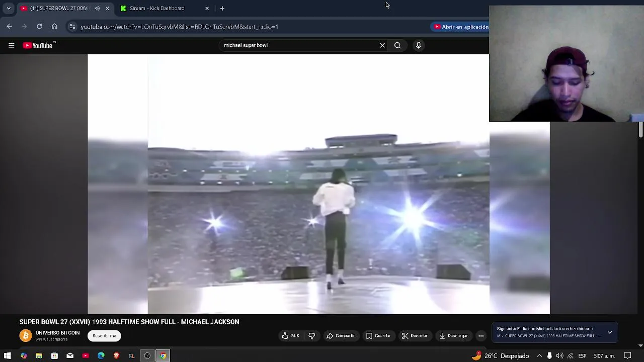View site information icon in address bar
This screenshot has width=644, height=362.
pos(72,27)
